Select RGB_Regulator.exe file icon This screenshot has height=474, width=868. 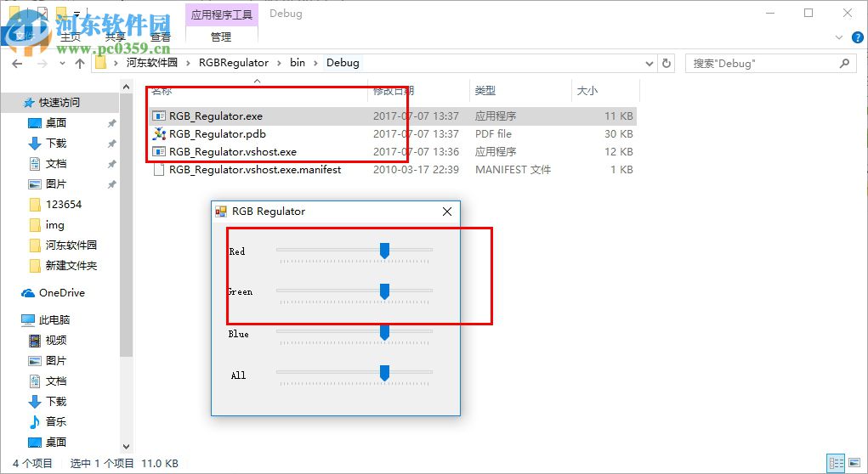click(x=159, y=116)
